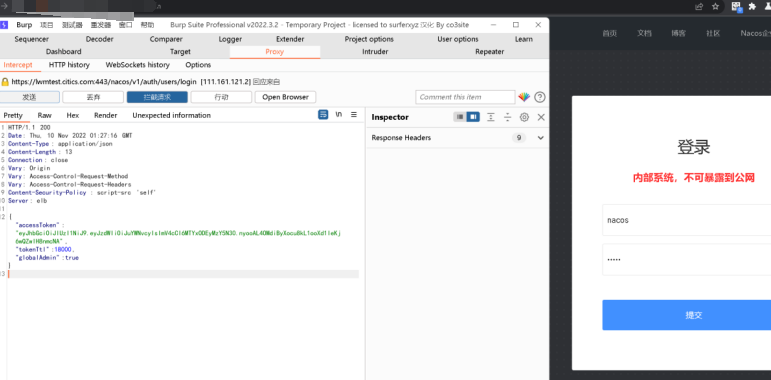
Task: Bookmark page with star icon
Action: coord(715,6)
